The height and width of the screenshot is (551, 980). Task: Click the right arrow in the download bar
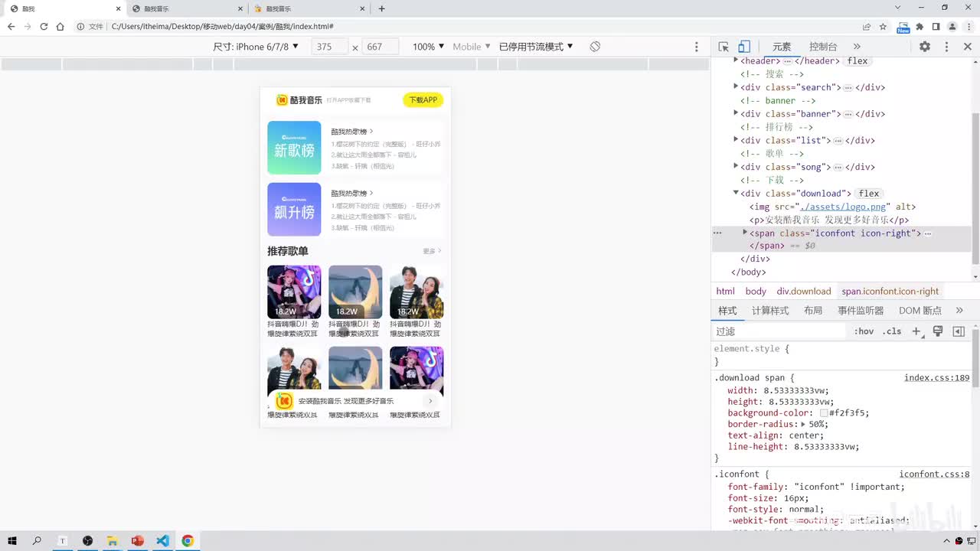(430, 401)
